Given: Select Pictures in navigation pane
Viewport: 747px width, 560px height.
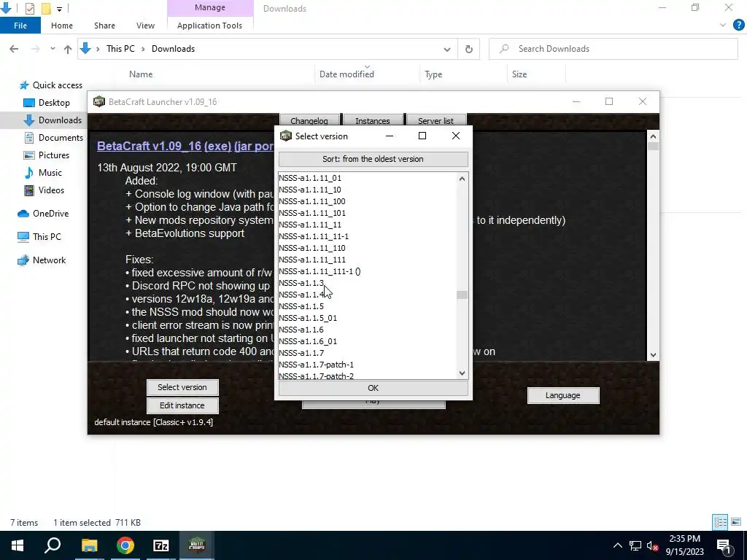Looking at the screenshot, I should (x=53, y=155).
